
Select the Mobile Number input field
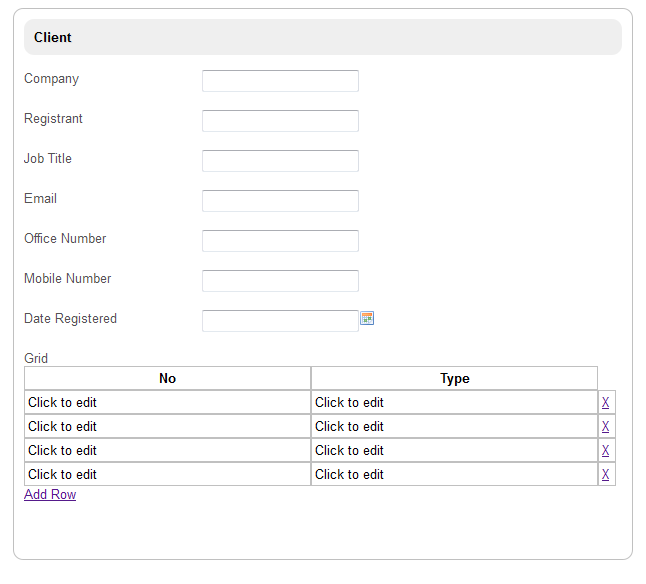click(x=280, y=281)
